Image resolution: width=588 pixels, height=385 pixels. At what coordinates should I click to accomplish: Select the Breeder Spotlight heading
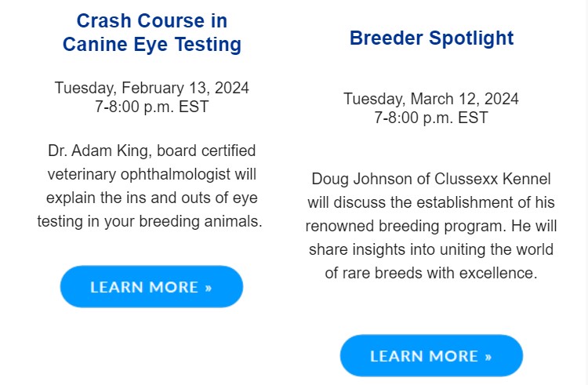coord(431,38)
